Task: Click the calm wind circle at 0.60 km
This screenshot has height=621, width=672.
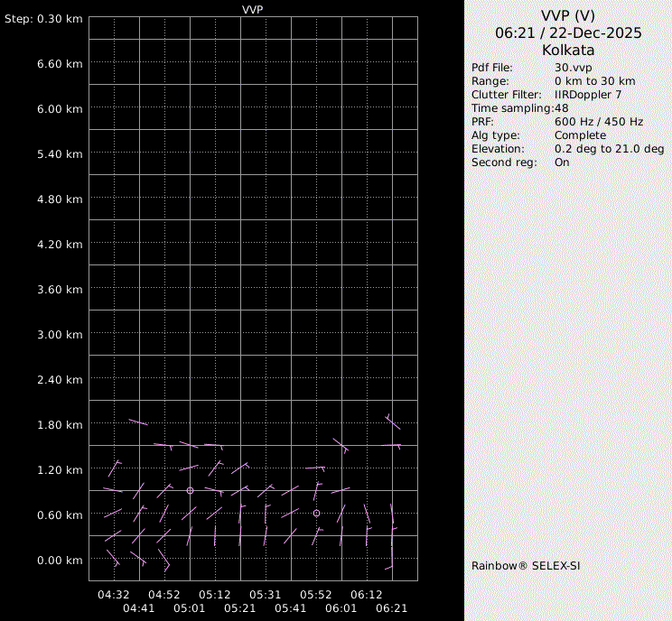Action: tap(316, 513)
